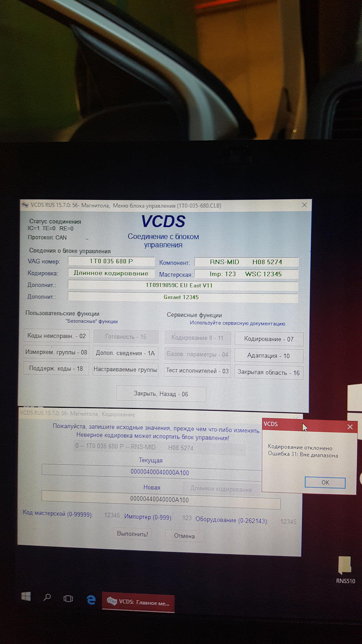Click Мастерская field Imp: 123 WSC 12345

(246, 274)
